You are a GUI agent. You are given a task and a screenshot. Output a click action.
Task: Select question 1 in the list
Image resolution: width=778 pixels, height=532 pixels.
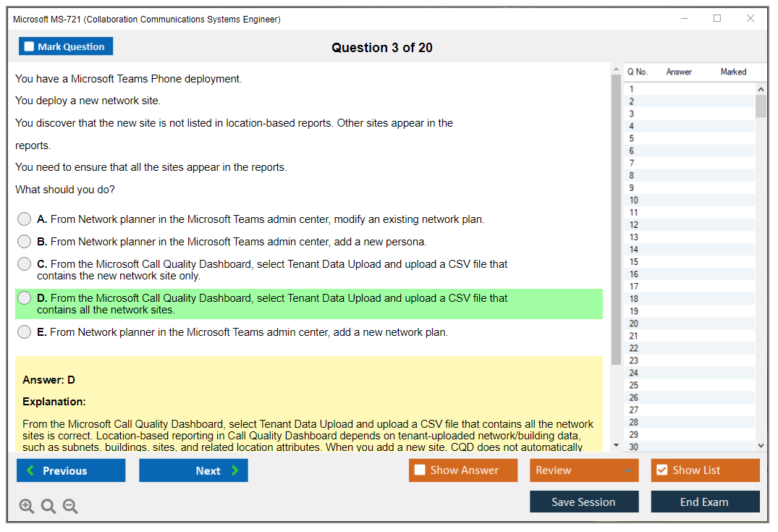click(x=690, y=89)
